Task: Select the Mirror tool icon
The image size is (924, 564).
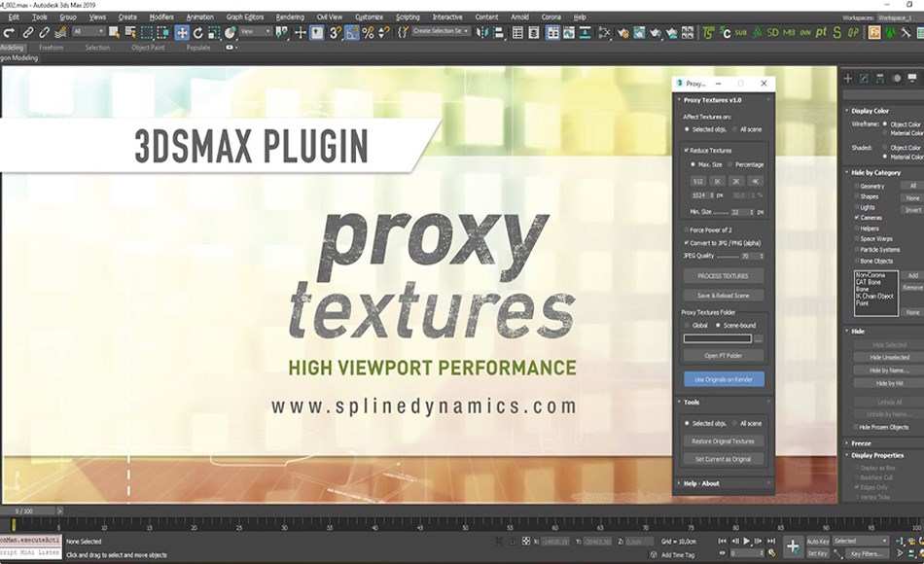Action: tap(482, 33)
